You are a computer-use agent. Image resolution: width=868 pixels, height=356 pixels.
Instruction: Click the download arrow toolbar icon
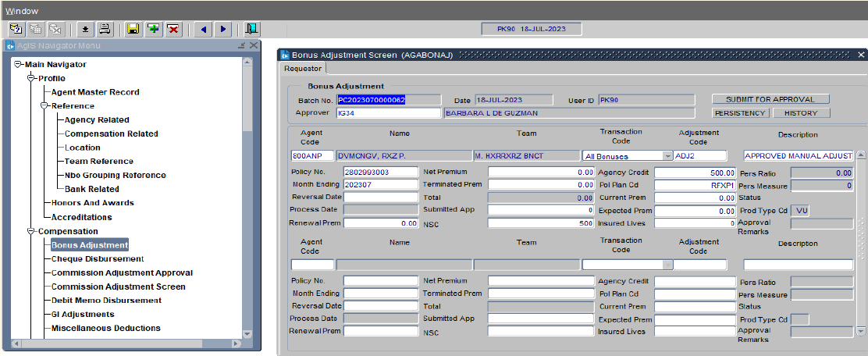tap(85, 29)
